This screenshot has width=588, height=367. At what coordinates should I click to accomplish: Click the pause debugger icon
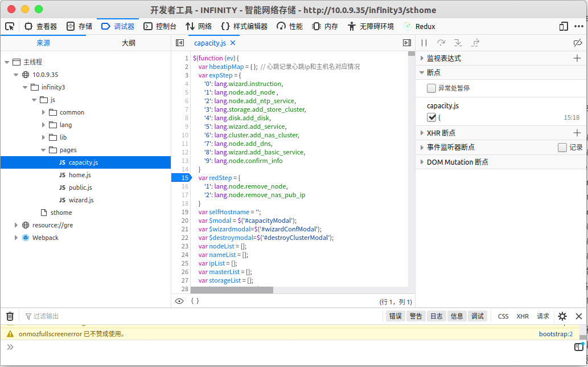click(x=424, y=43)
